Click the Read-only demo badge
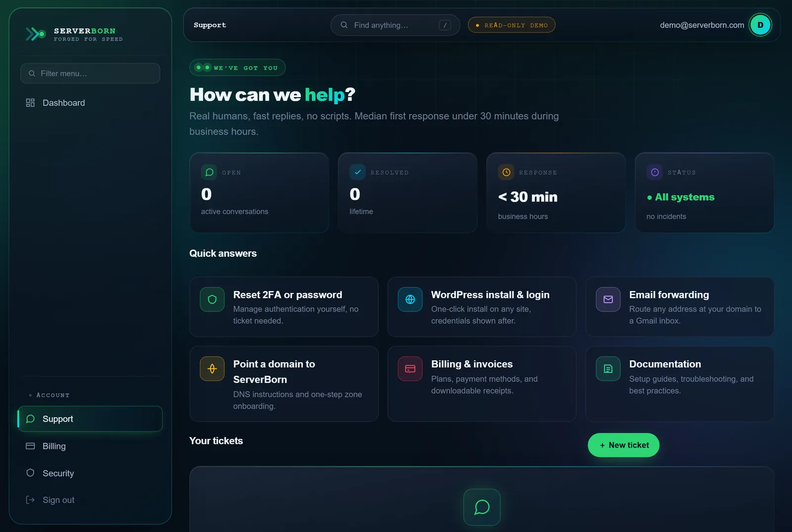 point(511,25)
